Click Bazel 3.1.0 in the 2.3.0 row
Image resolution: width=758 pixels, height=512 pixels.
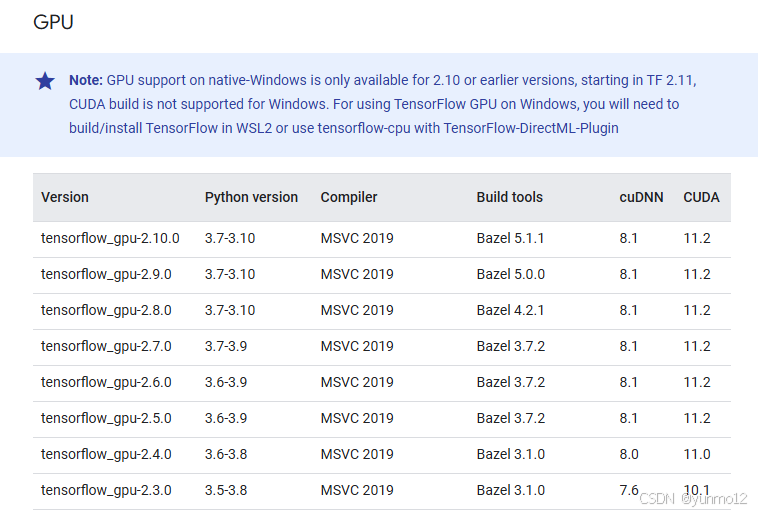pos(510,490)
